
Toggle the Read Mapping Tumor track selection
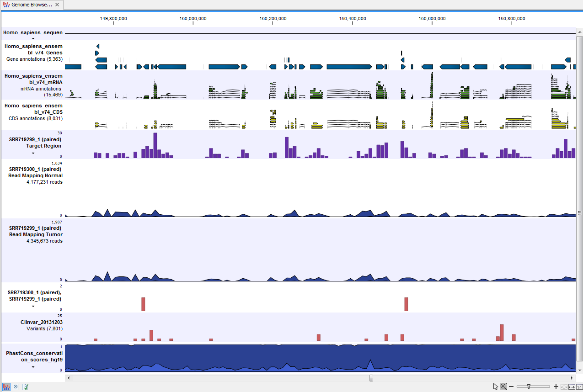[35, 234]
